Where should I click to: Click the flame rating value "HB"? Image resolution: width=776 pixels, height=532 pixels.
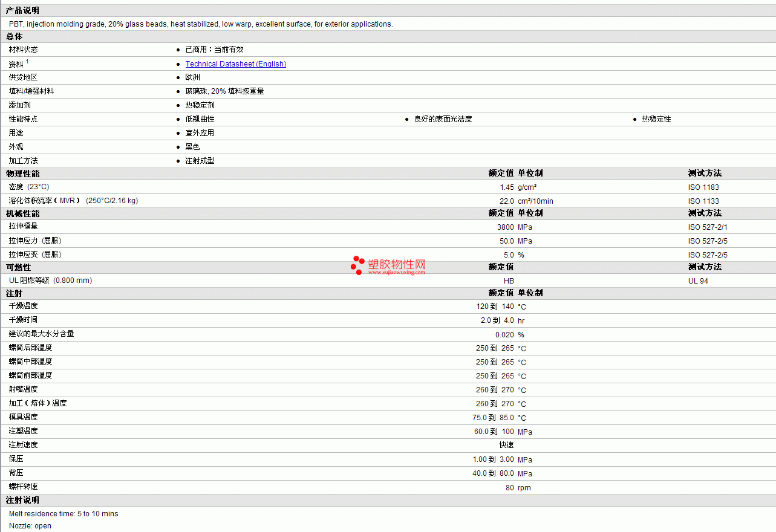(x=509, y=281)
